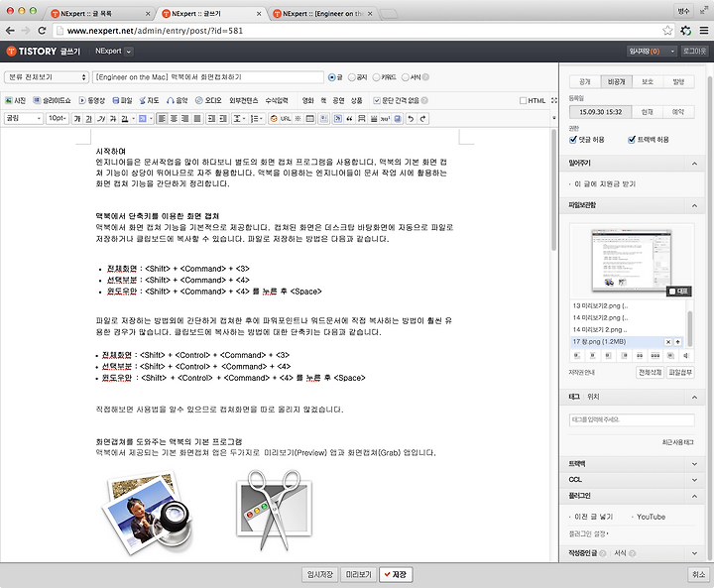Set visibility to 보호
Viewport: 714px width, 588px height.
point(648,81)
